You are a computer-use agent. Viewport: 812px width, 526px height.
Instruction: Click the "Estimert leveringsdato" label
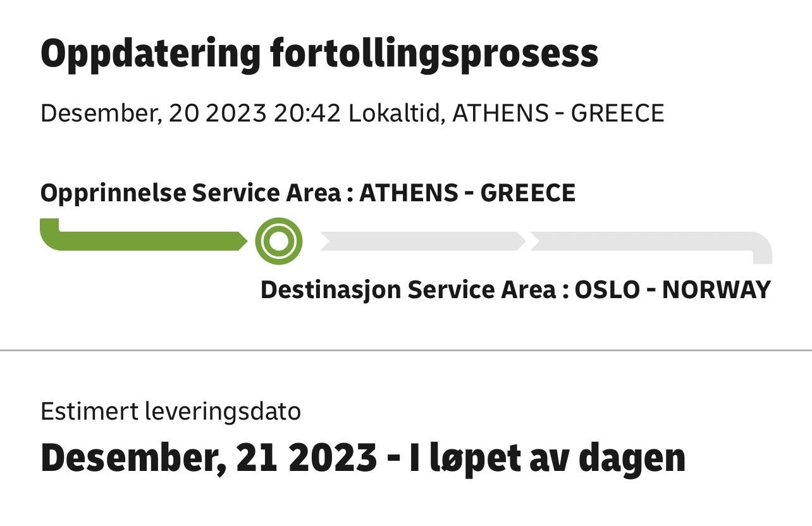(171, 411)
